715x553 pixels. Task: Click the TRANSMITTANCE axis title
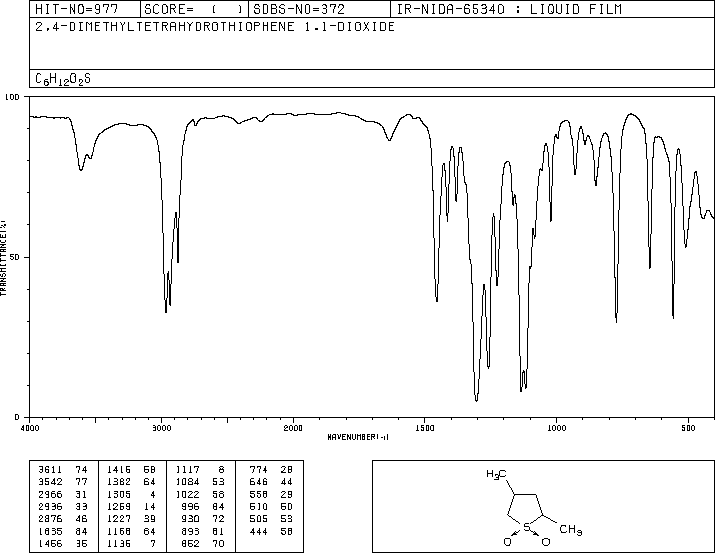coord(3,258)
